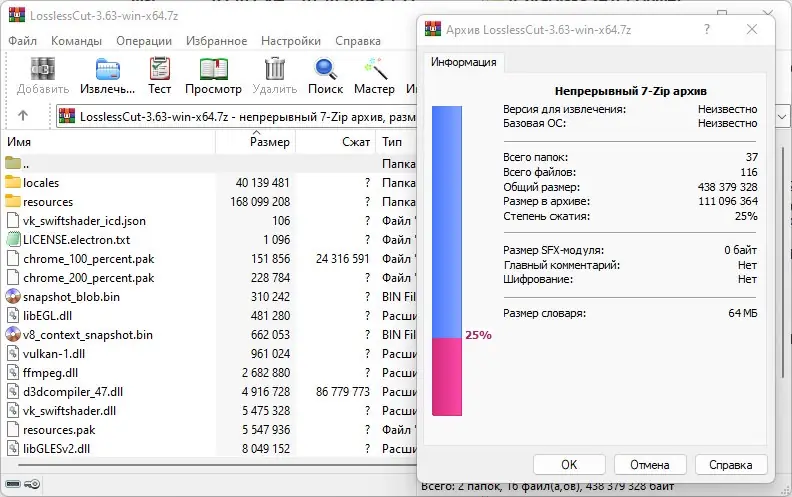Select the resources folder icon
Image resolution: width=792 pixels, height=497 pixels.
(x=13, y=201)
